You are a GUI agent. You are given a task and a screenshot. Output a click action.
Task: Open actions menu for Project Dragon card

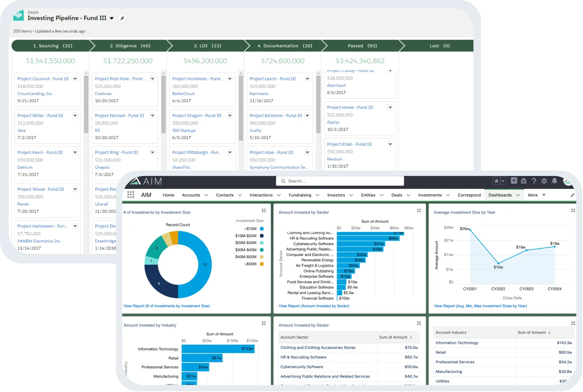(x=230, y=116)
